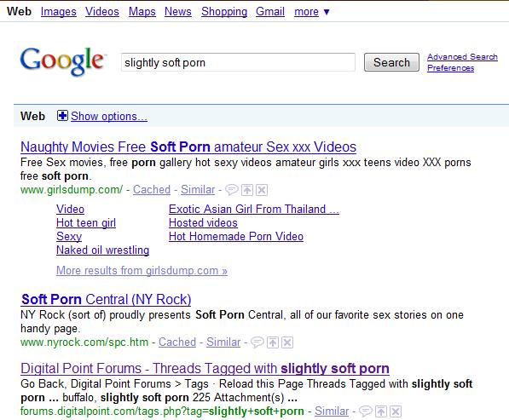Comment on the Digital Point Forums result
Viewport: 509px width, 420px height.
click(x=365, y=411)
